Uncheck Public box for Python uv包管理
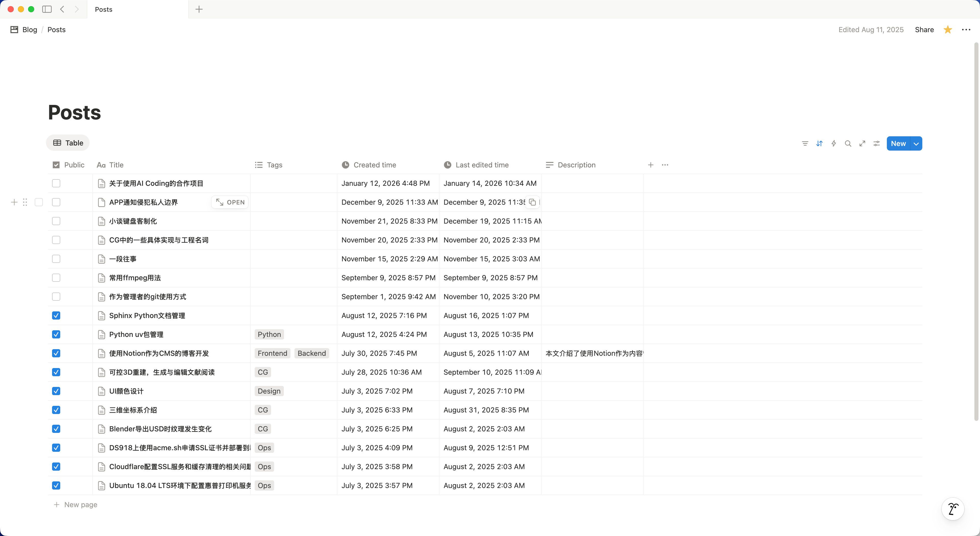Viewport: 980px width, 536px height. point(56,334)
